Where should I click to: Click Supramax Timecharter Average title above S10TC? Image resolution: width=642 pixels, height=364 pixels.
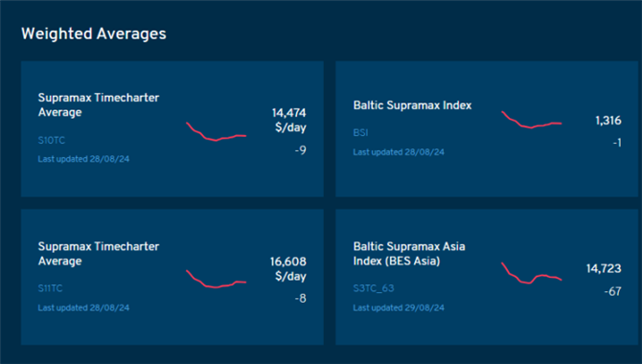tap(99, 104)
